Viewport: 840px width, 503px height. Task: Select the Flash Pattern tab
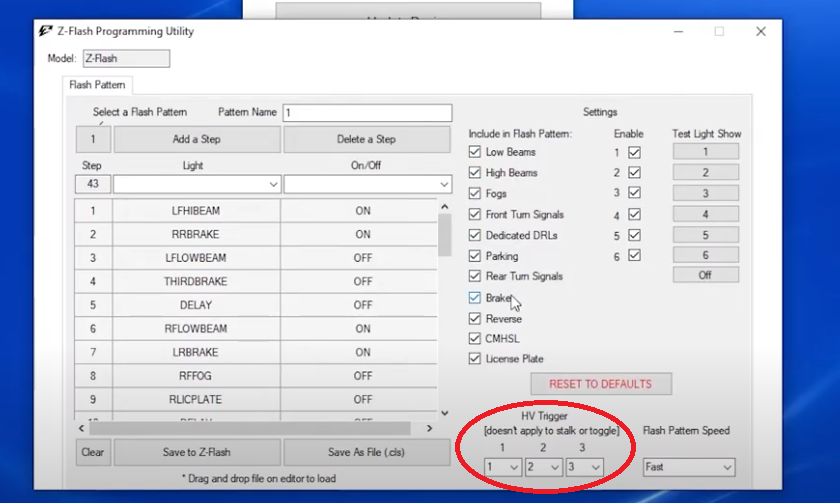98,85
